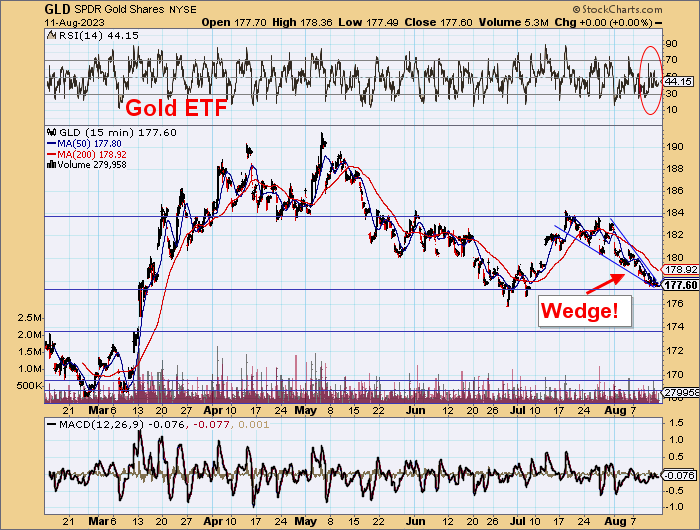Click the 30 level on RSI axis
The width and height of the screenshot is (700, 530).
click(671, 94)
